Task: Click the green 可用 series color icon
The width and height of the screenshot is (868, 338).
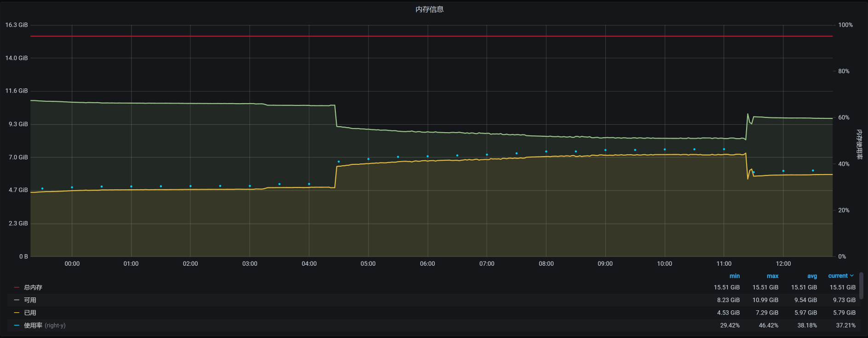Action: click(x=17, y=300)
